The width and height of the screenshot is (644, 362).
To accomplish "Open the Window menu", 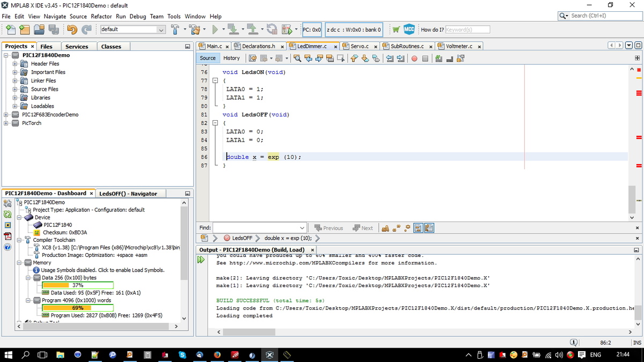I will [195, 16].
